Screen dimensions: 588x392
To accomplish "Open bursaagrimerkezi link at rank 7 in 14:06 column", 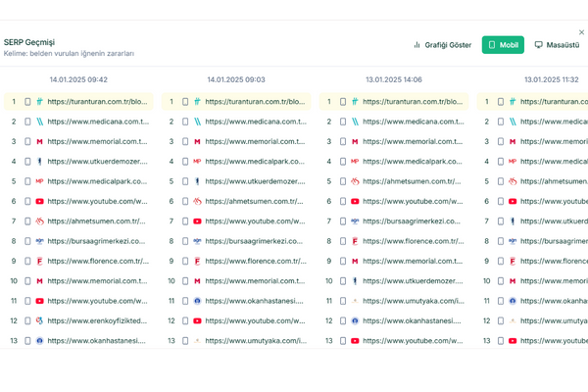I will [x=412, y=221].
